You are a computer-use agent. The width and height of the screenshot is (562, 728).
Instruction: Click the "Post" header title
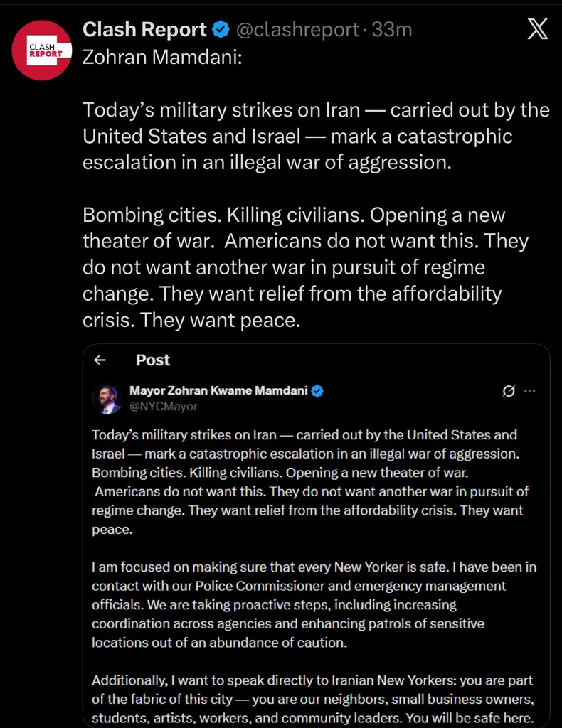153,360
